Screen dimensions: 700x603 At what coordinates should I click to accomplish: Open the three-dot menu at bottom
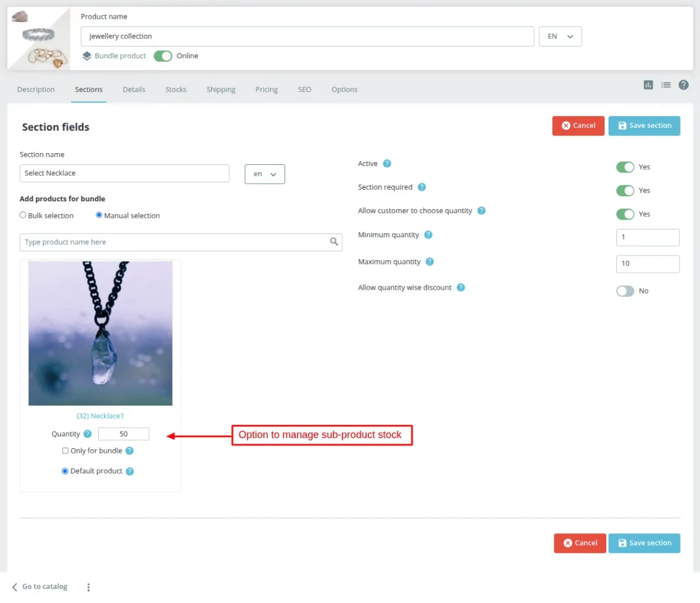pos(88,587)
